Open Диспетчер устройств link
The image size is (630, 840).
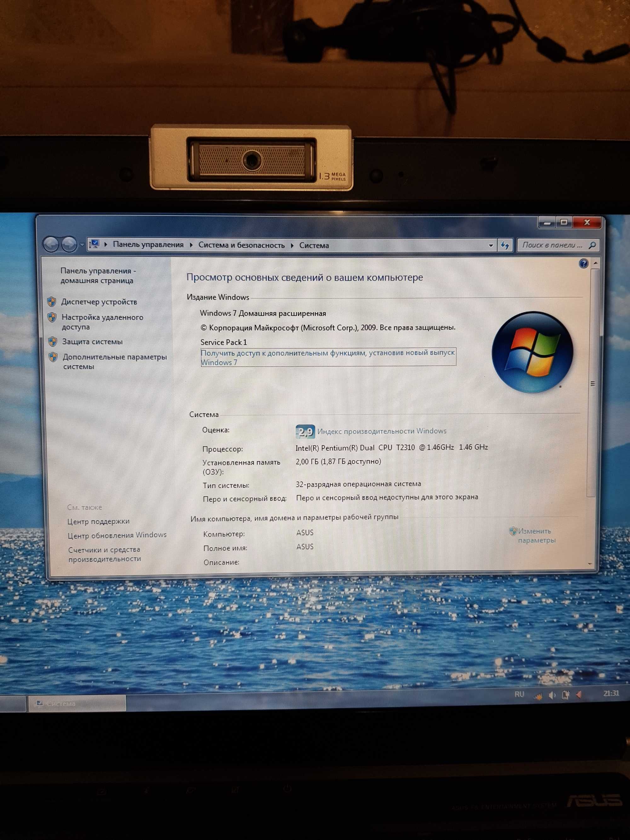click(99, 302)
